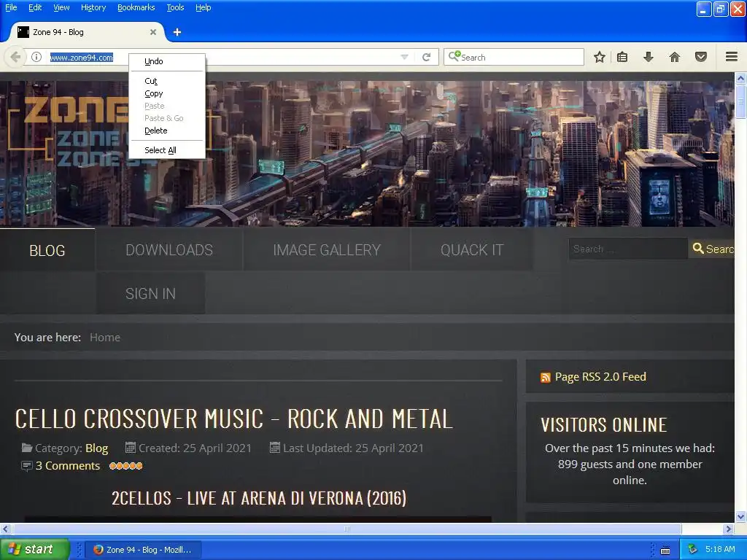This screenshot has width=747, height=560.
Task: Go to the home page icon
Action: pos(675,57)
